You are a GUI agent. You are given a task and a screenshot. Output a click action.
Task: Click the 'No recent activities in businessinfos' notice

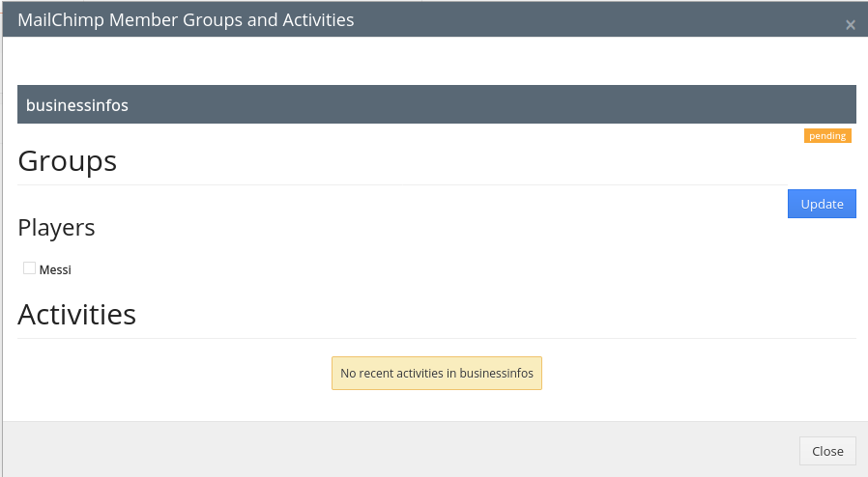point(437,373)
